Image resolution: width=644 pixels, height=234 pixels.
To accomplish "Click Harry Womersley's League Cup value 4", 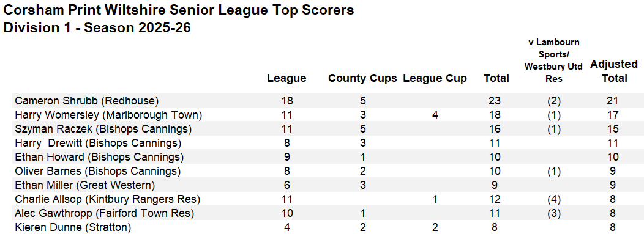I will point(435,115).
